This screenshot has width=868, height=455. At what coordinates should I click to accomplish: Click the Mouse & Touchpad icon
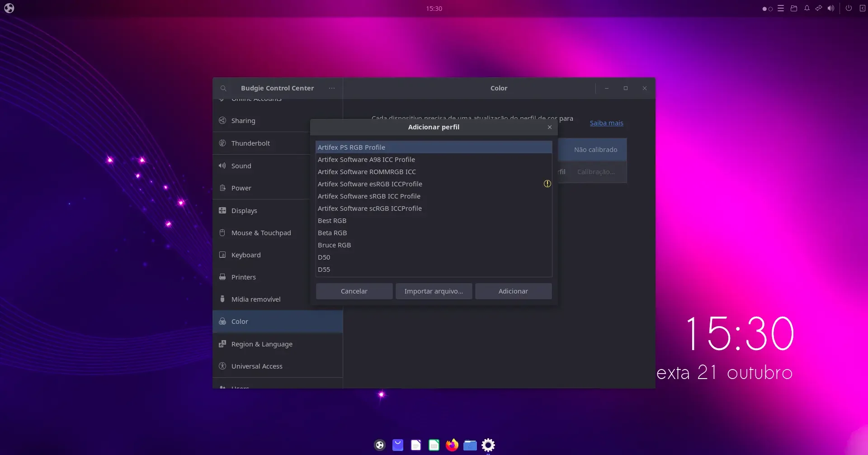coord(222,232)
